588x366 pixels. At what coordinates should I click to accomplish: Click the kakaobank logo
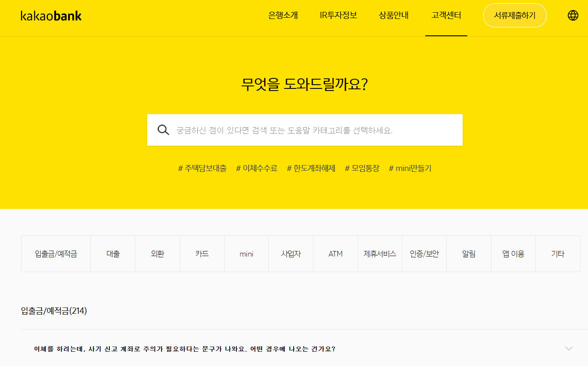coord(50,15)
